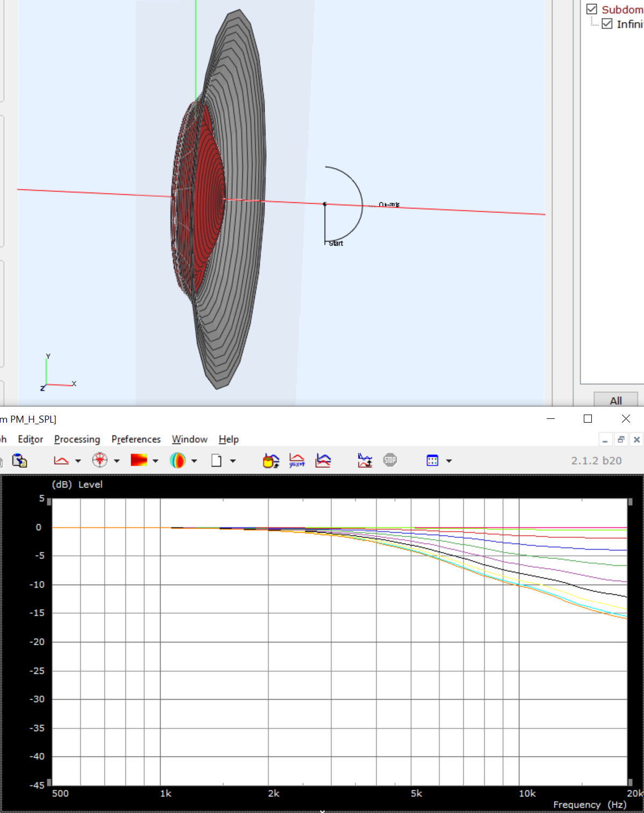Click the blue calendar grid icon
Screen dimensions: 644x813
433,460
